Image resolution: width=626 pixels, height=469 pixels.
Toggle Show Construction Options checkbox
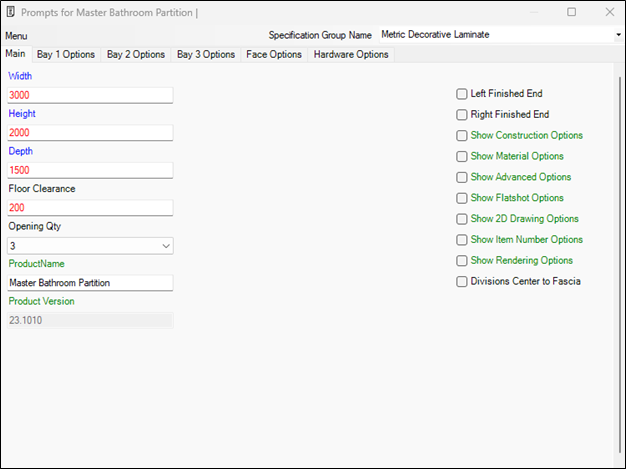(x=462, y=136)
